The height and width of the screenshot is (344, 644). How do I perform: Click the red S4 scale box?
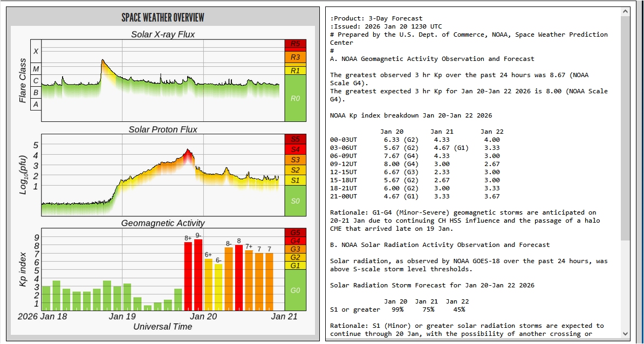[x=295, y=149]
